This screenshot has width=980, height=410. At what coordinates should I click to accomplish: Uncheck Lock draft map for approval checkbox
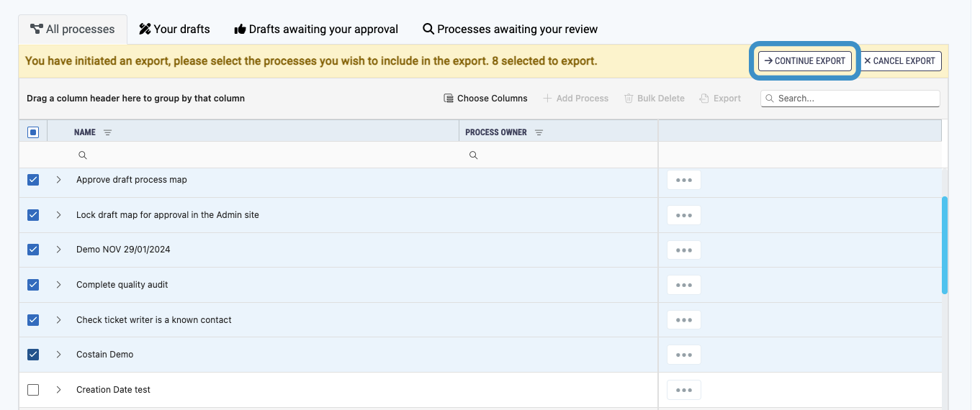click(x=33, y=215)
